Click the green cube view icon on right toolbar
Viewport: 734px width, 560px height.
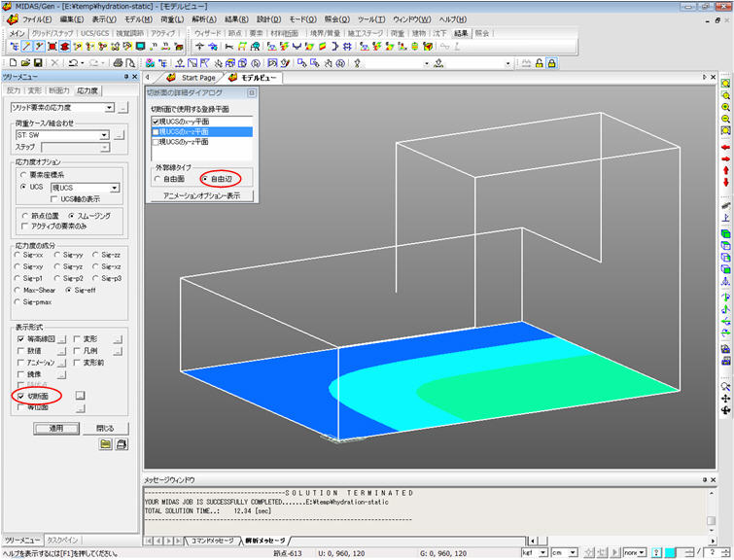(725, 233)
